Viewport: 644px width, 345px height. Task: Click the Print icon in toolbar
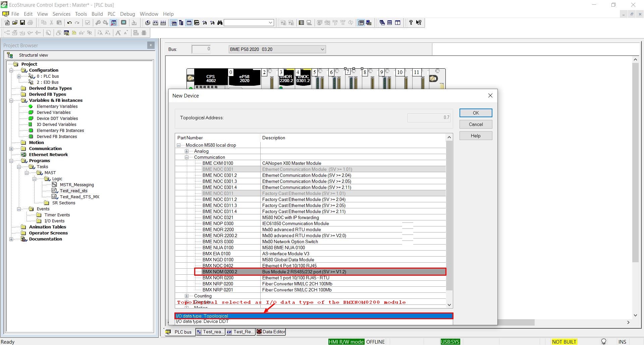[30, 23]
